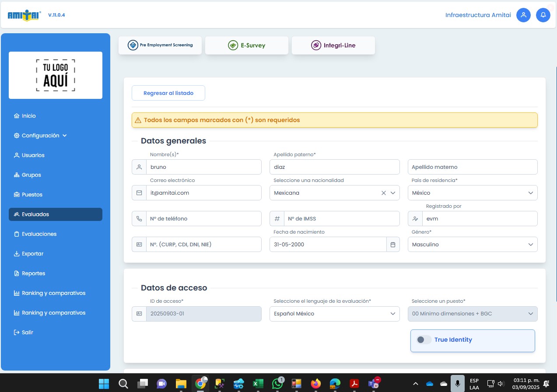This screenshot has width=557, height=392.
Task: Open the evaluation language dropdown
Action: pos(334,314)
